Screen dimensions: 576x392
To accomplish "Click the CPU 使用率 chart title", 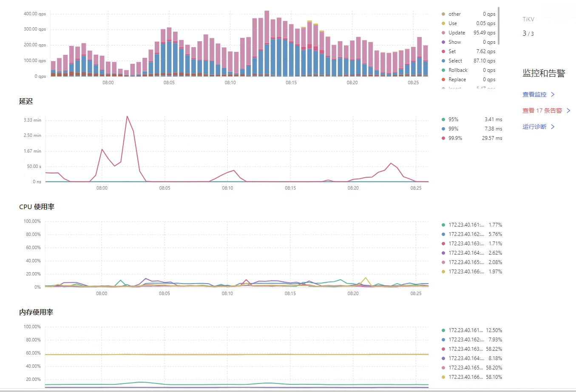I will [x=37, y=207].
